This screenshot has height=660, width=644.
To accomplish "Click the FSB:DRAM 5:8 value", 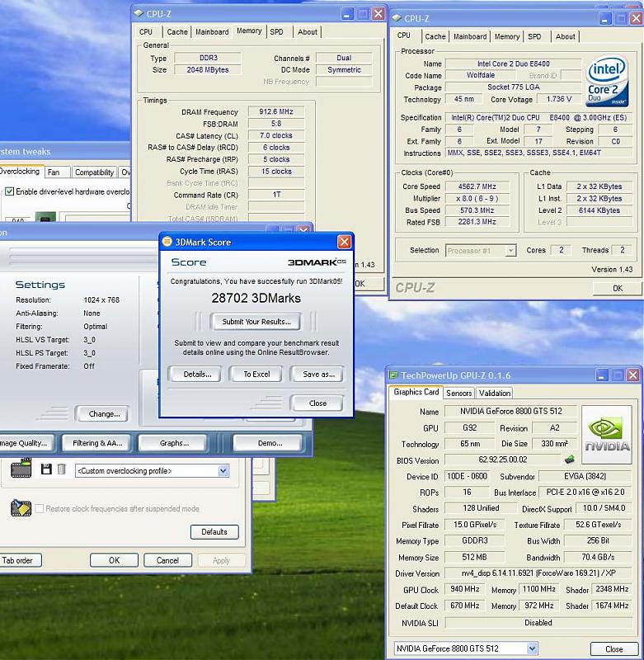I will pyautogui.click(x=276, y=123).
